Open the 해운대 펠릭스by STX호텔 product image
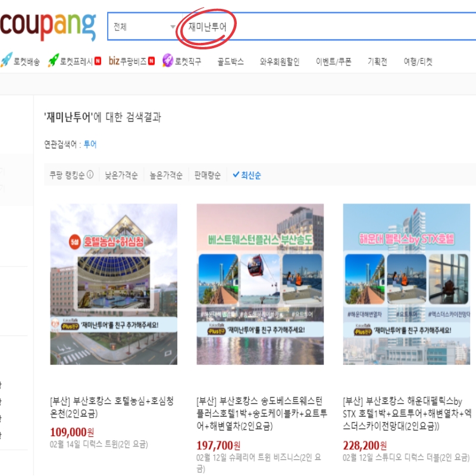 click(x=406, y=284)
